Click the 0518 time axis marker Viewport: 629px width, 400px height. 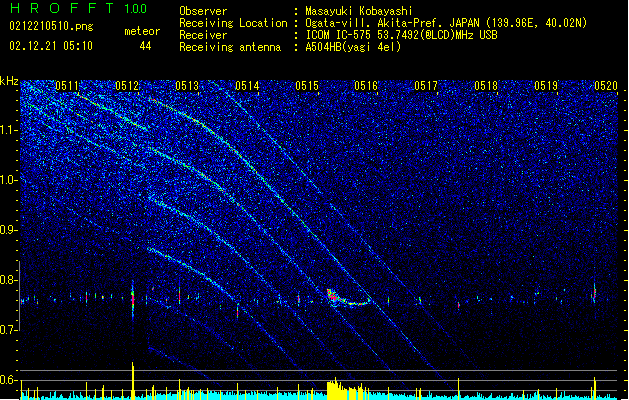pos(486,86)
